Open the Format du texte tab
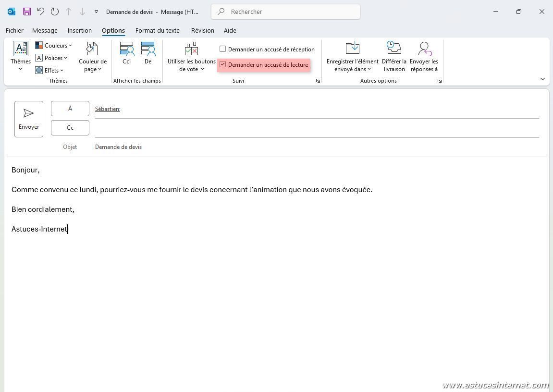 coord(157,30)
